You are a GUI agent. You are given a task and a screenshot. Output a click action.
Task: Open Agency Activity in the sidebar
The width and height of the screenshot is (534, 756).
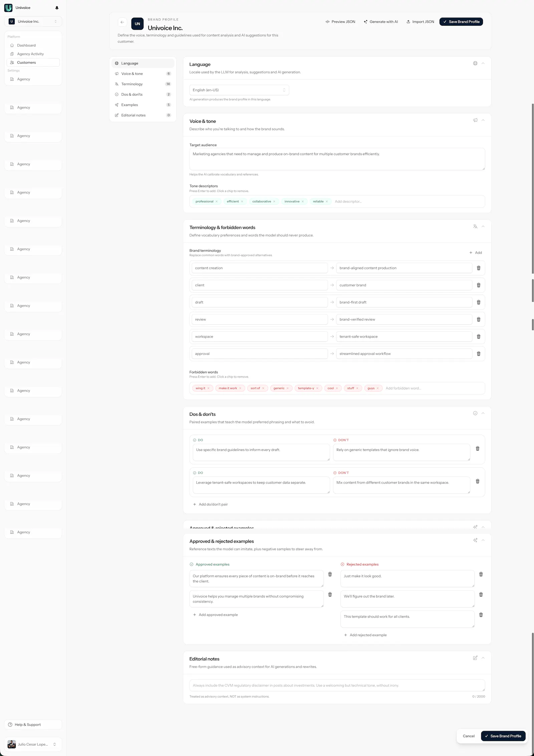pos(33,54)
